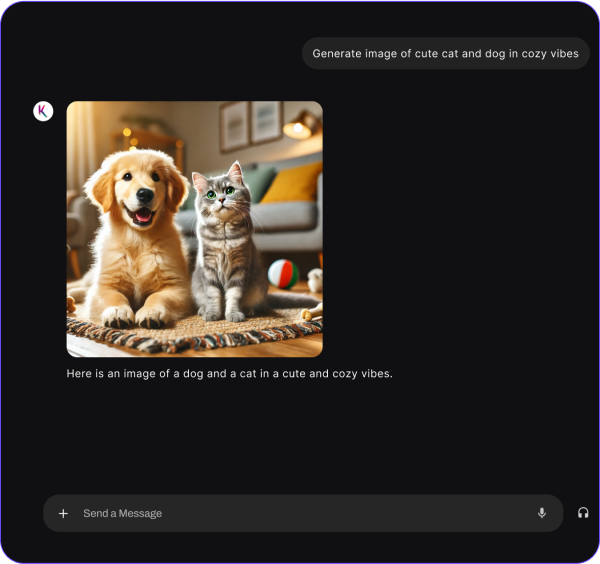Click the word 'Generate' in the prompt
Viewport: 600px width, 564px height.
336,54
